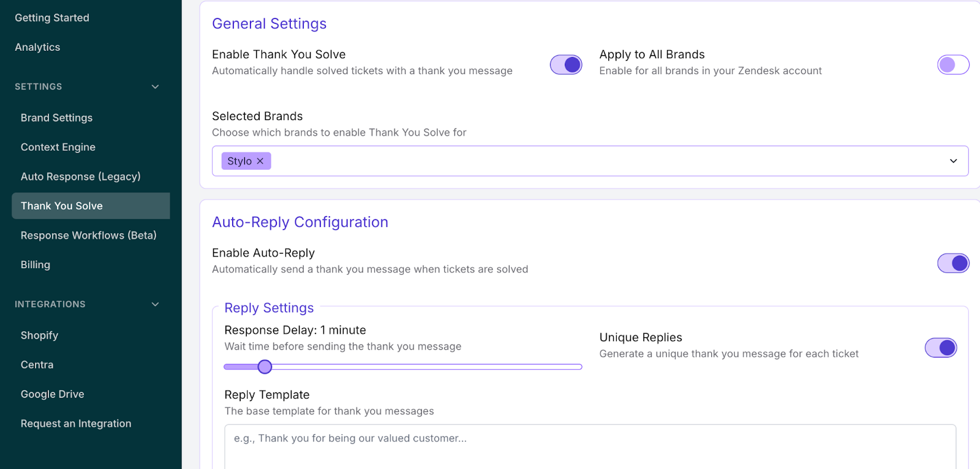Open the Billing page
The image size is (980, 469).
click(x=36, y=265)
